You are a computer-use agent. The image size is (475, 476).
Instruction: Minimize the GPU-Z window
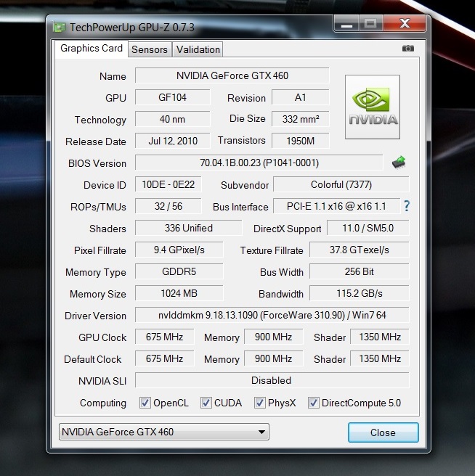point(347,25)
